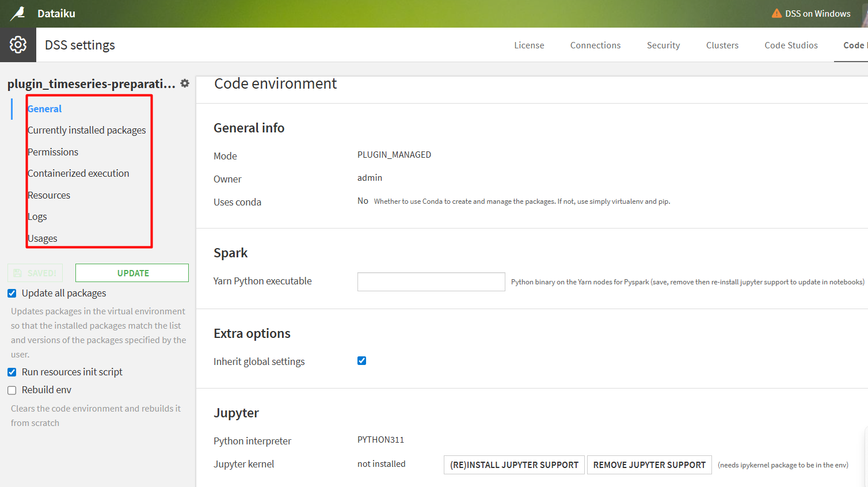Click the Dataiku bird logo
Screen dimensions: 868x487
coord(18,13)
